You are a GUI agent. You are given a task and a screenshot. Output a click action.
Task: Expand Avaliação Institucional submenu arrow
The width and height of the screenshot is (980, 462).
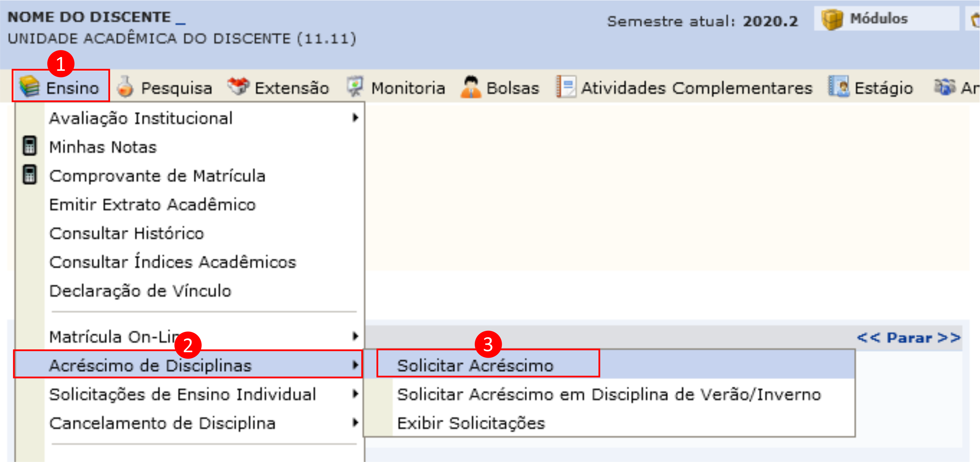coord(355,118)
